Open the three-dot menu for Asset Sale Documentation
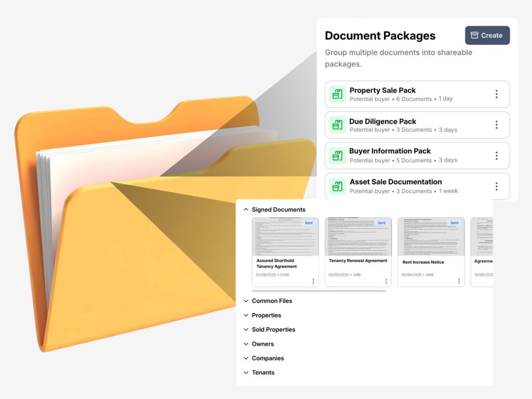This screenshot has width=532, height=399. (x=496, y=186)
